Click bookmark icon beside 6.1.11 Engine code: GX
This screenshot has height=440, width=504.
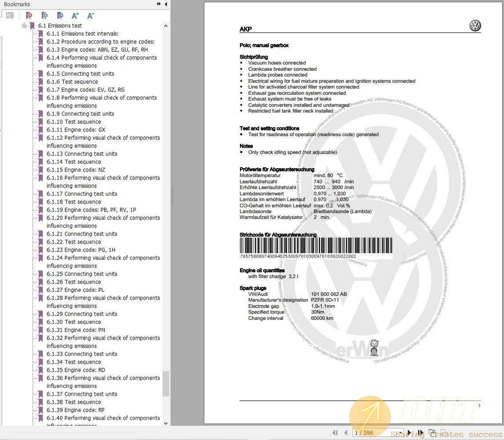point(41,130)
